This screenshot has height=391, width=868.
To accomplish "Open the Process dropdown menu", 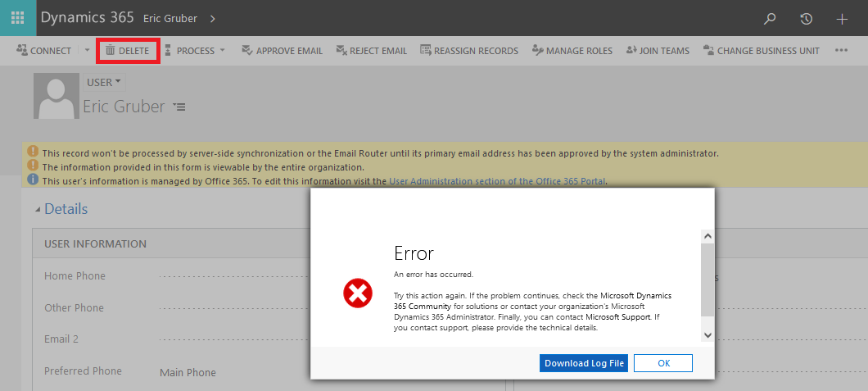I will (x=194, y=51).
